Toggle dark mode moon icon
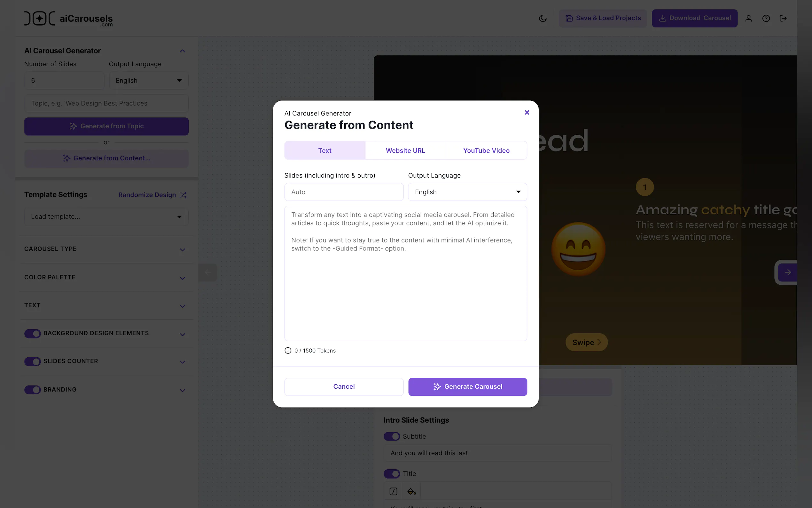This screenshot has height=508, width=812. 543,18
